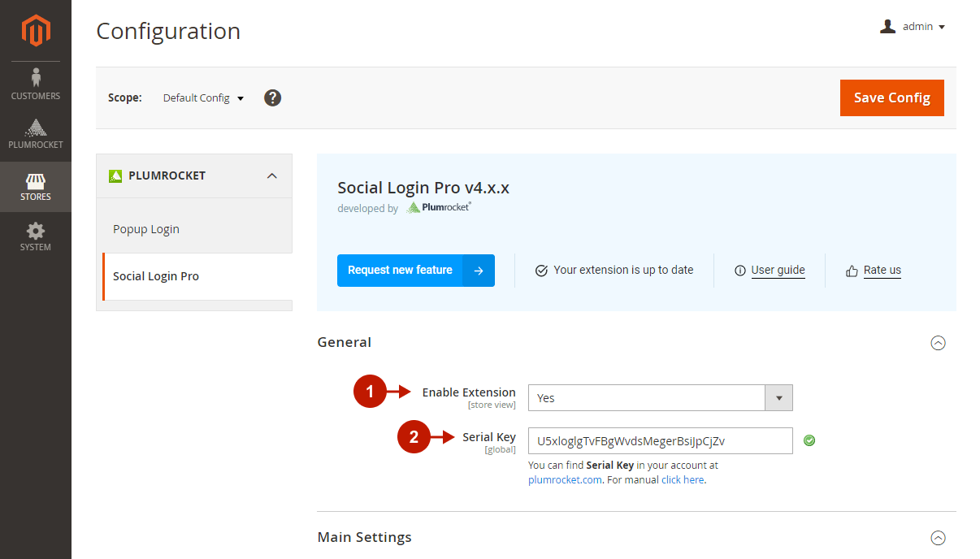Select the Social Login Pro tab
Image resolution: width=980 pixels, height=559 pixels.
(197, 276)
